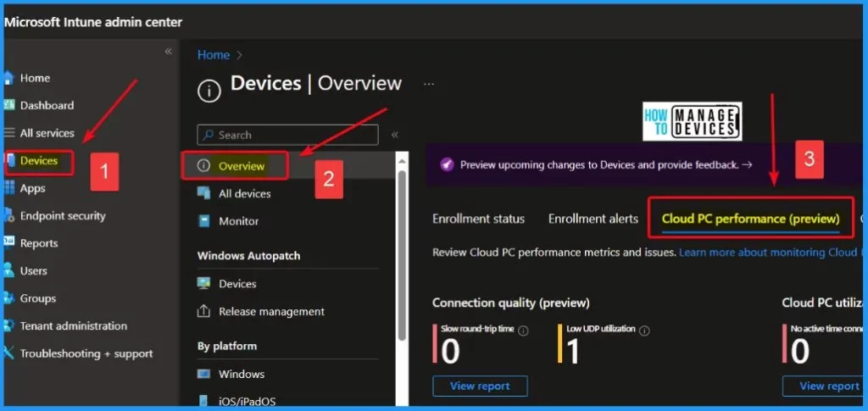This screenshot has height=411, width=868.
Task: Click the Apps grid icon
Action: click(x=8, y=188)
